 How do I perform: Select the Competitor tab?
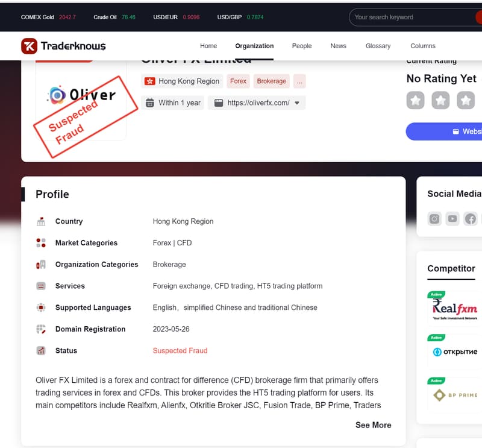pos(451,269)
